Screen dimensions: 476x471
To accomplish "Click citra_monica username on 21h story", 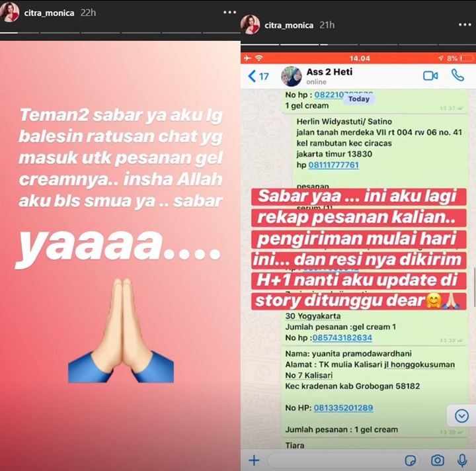I will pos(289,25).
